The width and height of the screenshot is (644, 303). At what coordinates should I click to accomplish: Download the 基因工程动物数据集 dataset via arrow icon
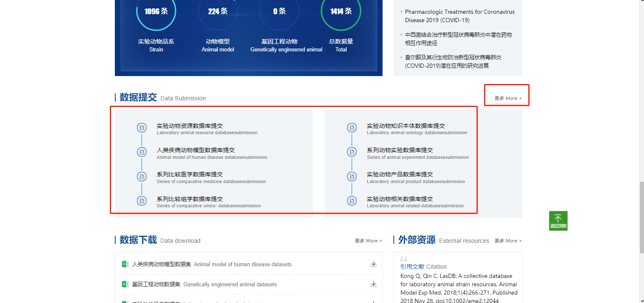[x=373, y=284]
